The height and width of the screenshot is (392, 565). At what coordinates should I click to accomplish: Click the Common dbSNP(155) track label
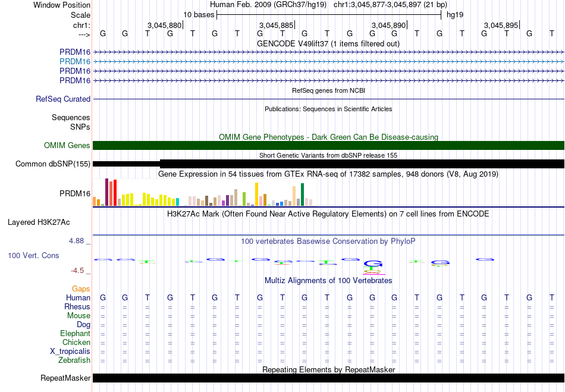coord(53,164)
